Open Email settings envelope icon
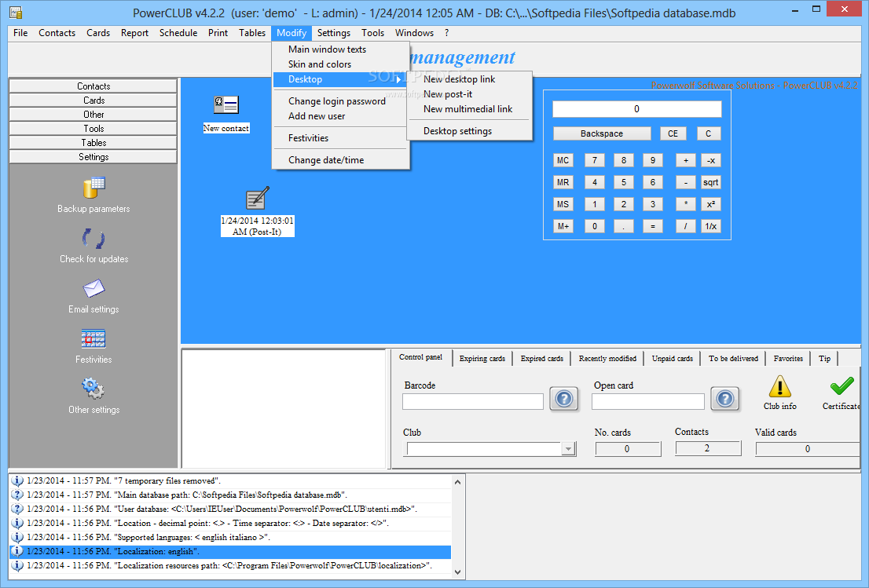The image size is (869, 588). click(x=93, y=288)
